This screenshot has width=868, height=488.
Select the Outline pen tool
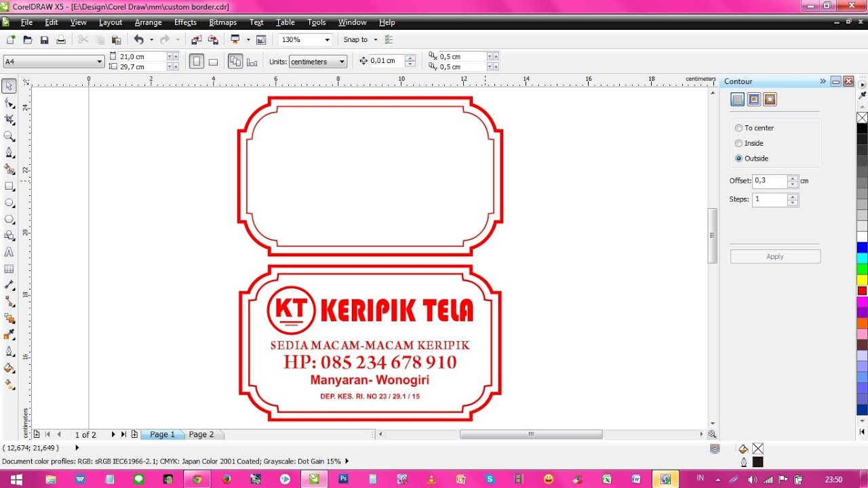pyautogui.click(x=9, y=351)
